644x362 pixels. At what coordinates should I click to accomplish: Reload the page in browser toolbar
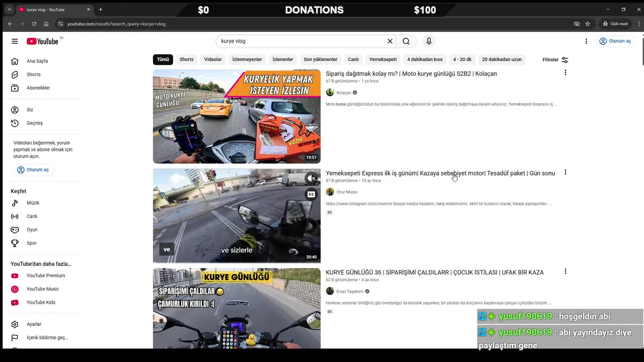coord(34,24)
